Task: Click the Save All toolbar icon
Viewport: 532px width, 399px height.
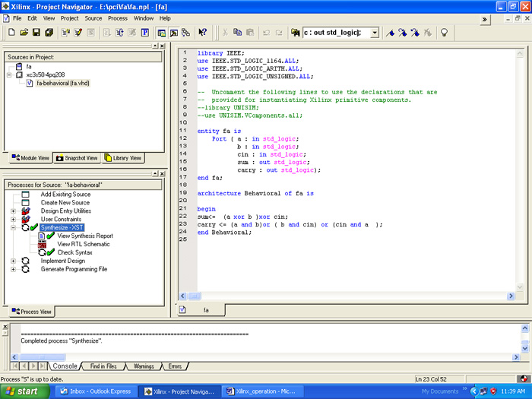Action: coord(49,33)
